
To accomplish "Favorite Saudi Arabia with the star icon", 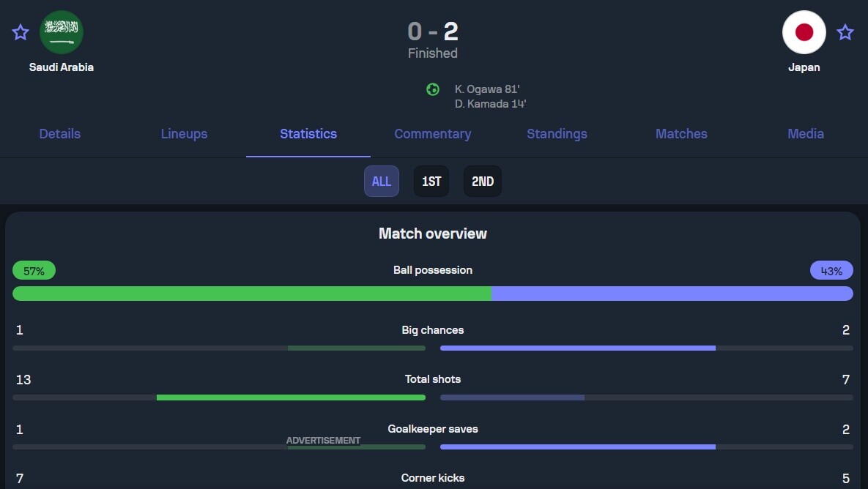I will (21, 32).
